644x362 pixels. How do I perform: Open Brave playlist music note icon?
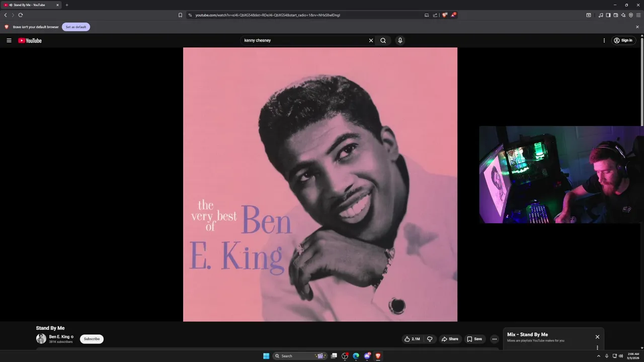pos(601,15)
